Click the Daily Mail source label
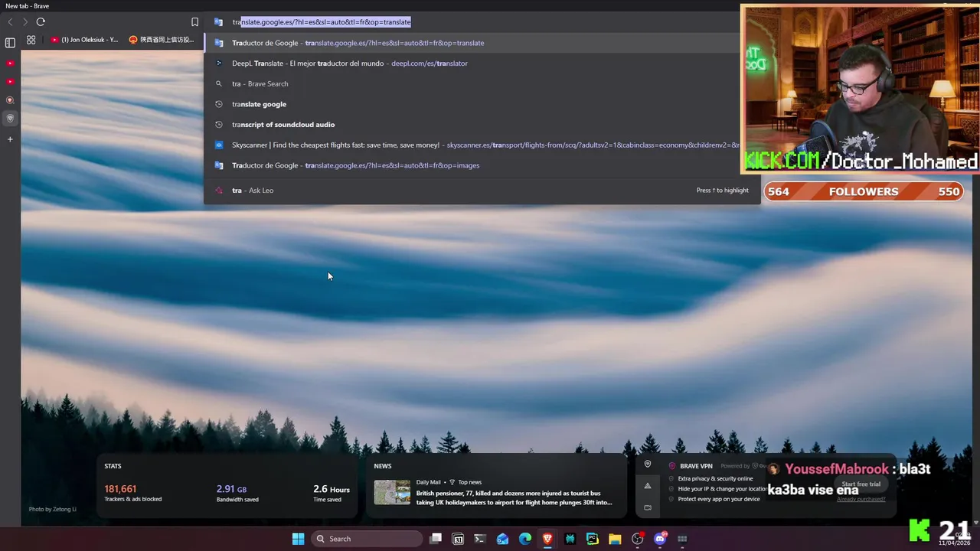The width and height of the screenshot is (980, 551). [x=428, y=482]
